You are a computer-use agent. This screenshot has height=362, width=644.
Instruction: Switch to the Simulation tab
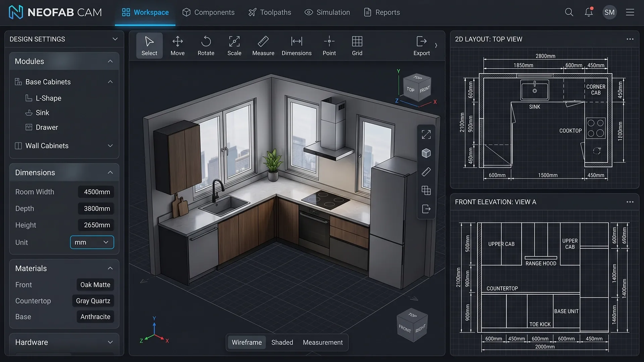(x=327, y=12)
